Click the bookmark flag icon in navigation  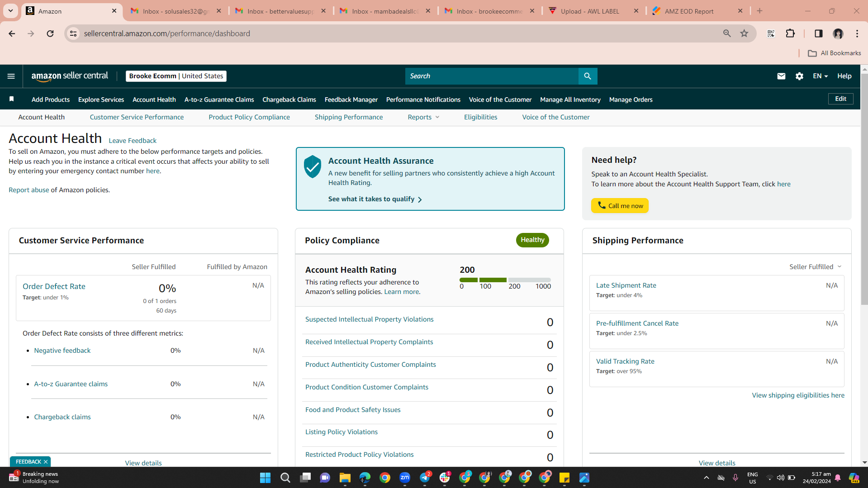[12, 99]
